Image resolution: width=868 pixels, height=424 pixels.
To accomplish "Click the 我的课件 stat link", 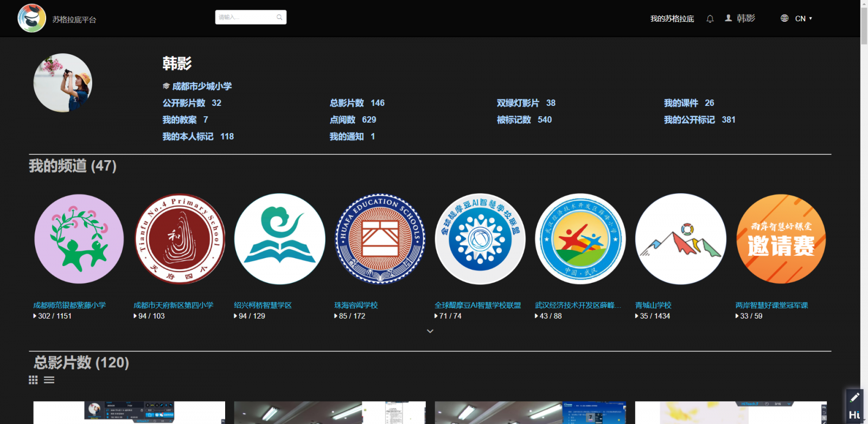I will (681, 103).
